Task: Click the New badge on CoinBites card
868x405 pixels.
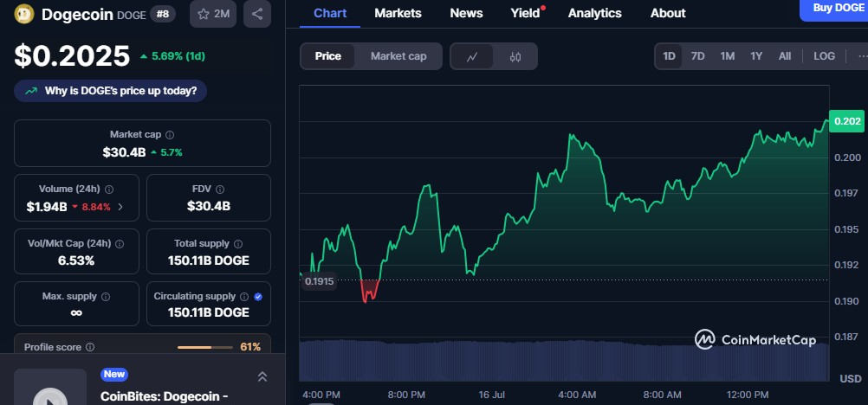Action: [x=114, y=375]
